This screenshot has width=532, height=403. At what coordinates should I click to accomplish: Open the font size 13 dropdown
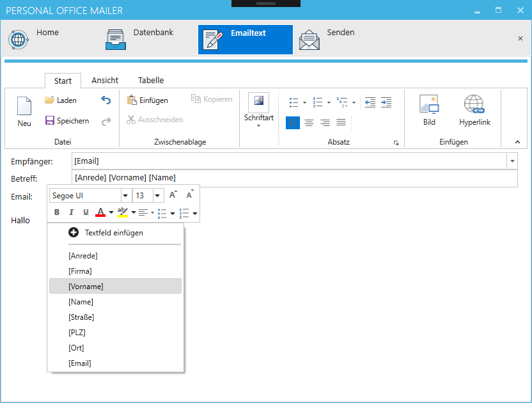pos(157,196)
